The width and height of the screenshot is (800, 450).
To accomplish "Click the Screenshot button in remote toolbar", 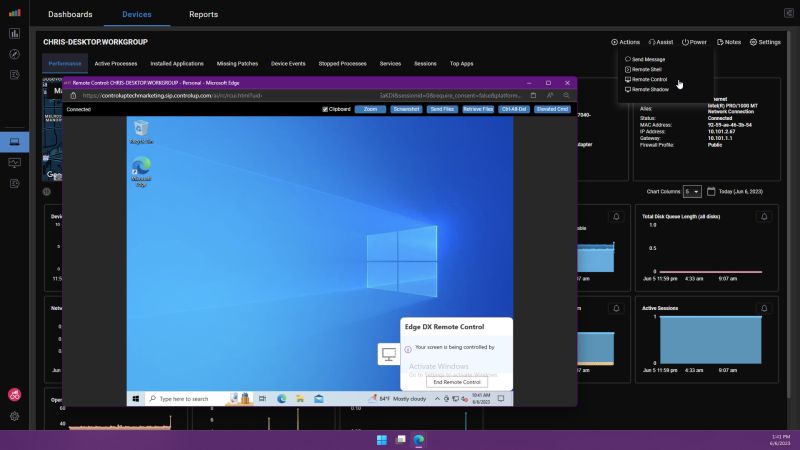I will 406,109.
